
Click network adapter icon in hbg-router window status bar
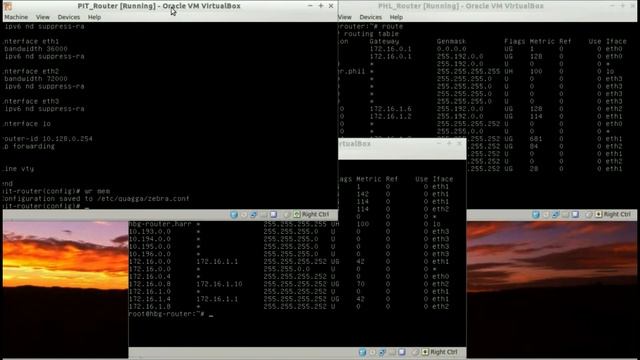tap(382, 352)
